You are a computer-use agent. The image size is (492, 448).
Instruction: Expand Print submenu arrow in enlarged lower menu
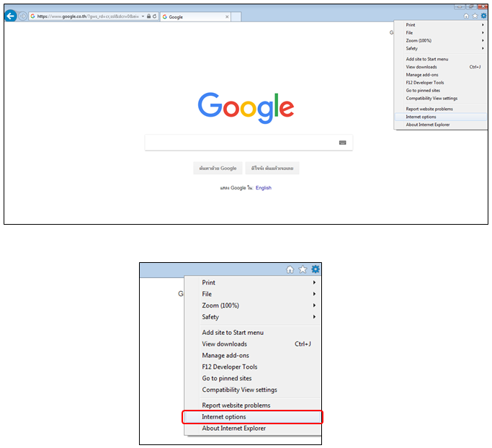[x=314, y=282]
